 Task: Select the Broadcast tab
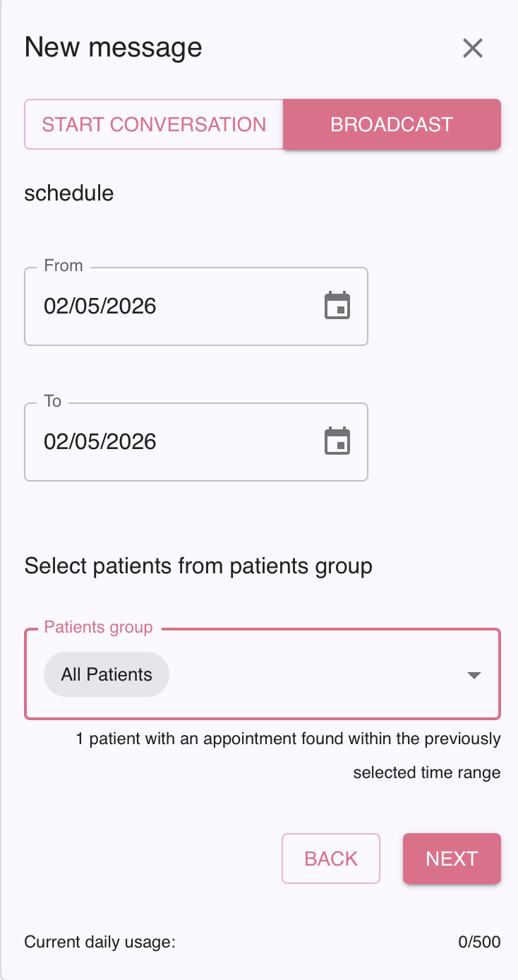[x=392, y=124]
